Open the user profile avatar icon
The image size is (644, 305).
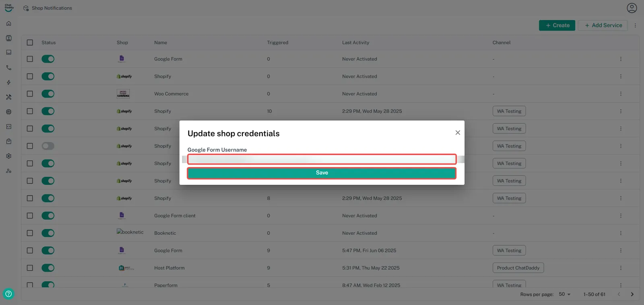tap(632, 8)
